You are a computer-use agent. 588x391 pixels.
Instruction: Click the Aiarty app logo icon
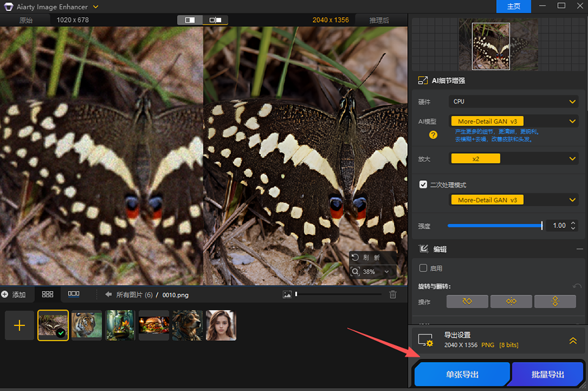click(8, 7)
